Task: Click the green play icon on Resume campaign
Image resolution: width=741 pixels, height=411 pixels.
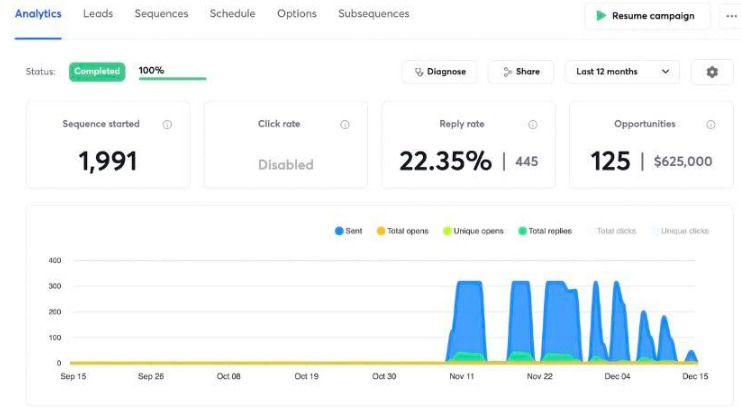Action: tap(601, 16)
